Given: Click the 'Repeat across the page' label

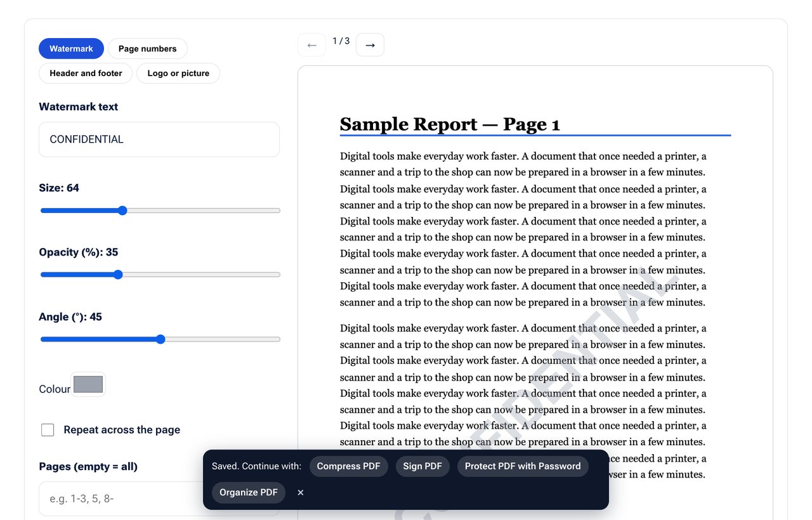Looking at the screenshot, I should (x=122, y=430).
